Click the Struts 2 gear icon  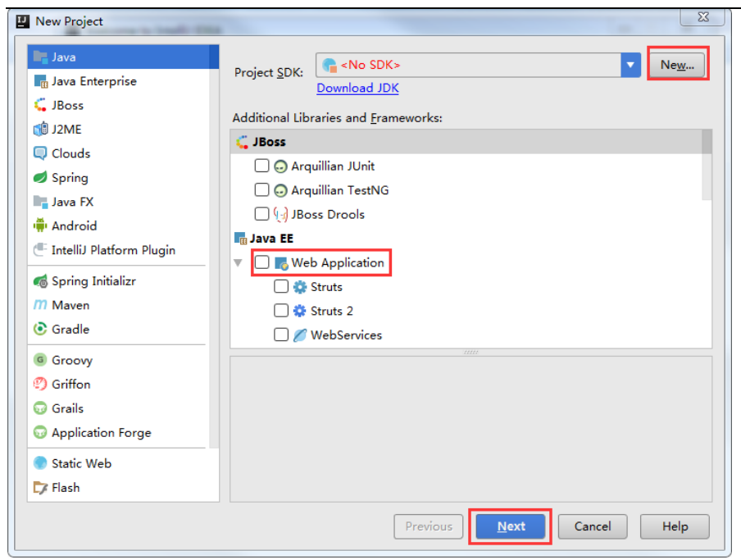click(x=300, y=311)
